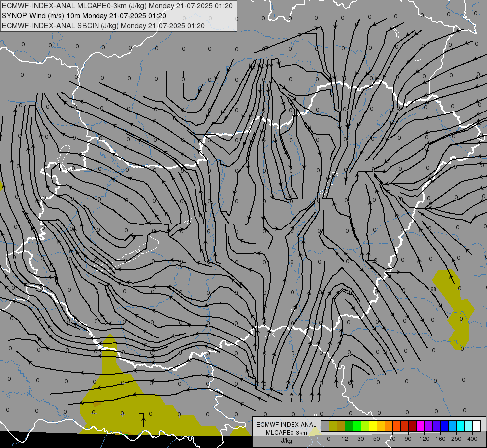Image resolution: width=487 pixels, height=448 pixels.
Task: Click the legend value 90
Action: pyautogui.click(x=408, y=439)
